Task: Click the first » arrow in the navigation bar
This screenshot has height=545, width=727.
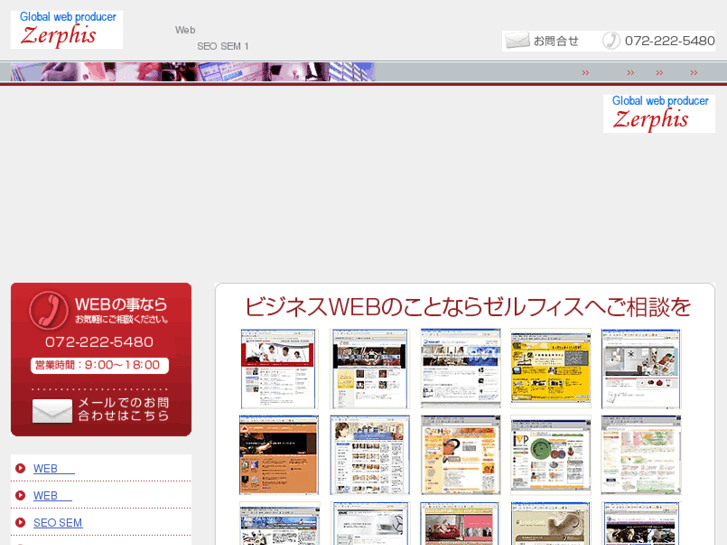Action: (x=586, y=72)
